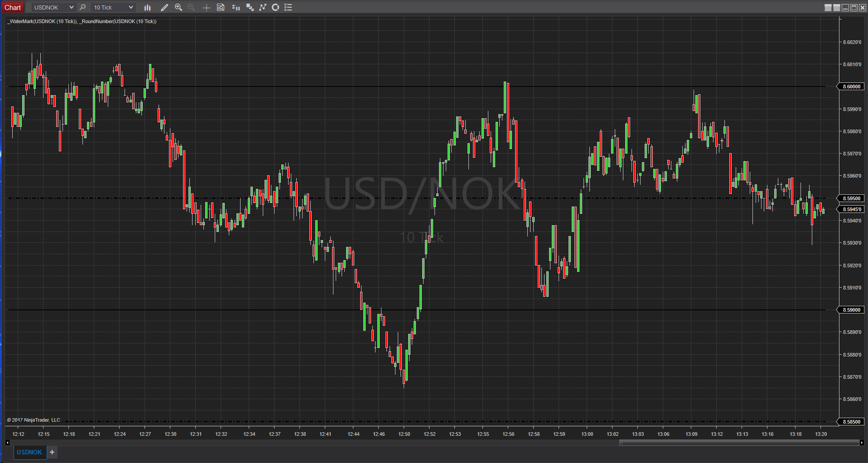Switch to the USDNOK bottom tab
The height and width of the screenshot is (463, 868).
pyautogui.click(x=29, y=452)
